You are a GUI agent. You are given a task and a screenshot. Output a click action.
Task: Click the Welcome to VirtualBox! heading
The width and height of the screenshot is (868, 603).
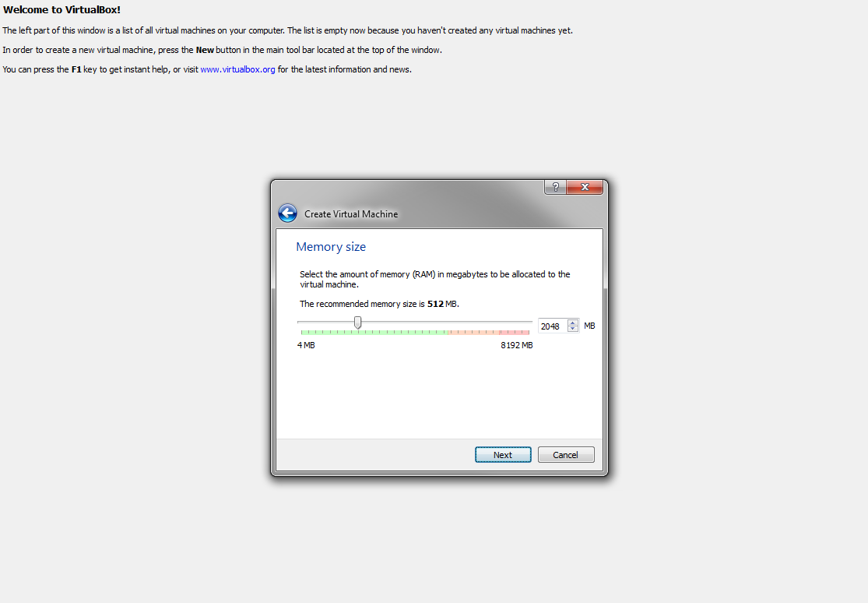[61, 10]
